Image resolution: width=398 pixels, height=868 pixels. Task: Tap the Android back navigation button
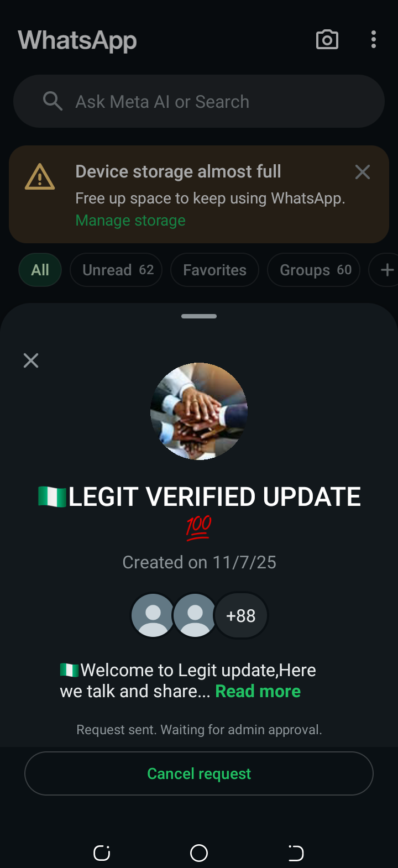click(x=296, y=853)
